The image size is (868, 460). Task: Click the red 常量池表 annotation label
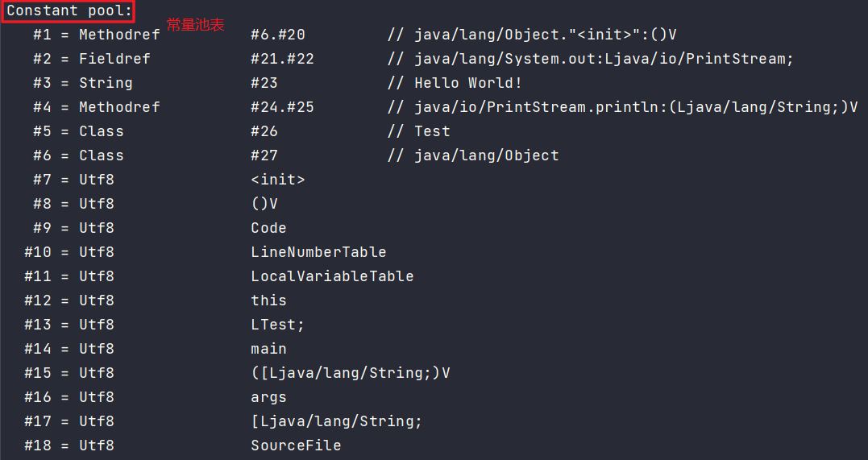click(x=195, y=24)
